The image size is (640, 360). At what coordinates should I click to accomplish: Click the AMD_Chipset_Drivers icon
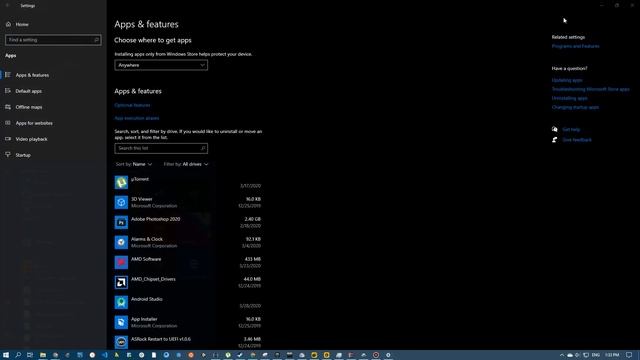coord(121,282)
